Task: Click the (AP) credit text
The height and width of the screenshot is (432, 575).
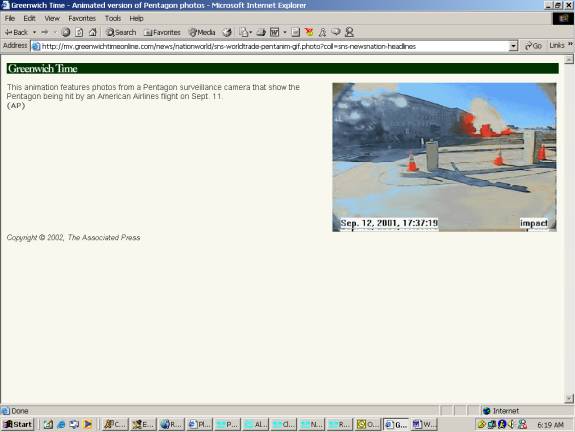Action: tap(16, 106)
